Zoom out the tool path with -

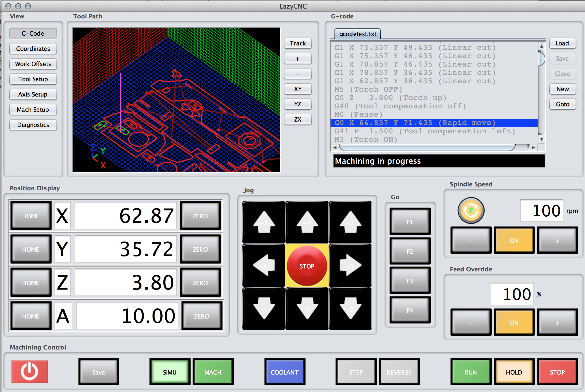tap(298, 74)
